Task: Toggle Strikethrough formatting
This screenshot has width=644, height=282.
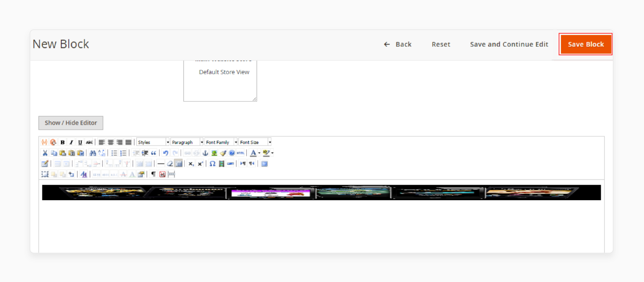Action: point(89,142)
